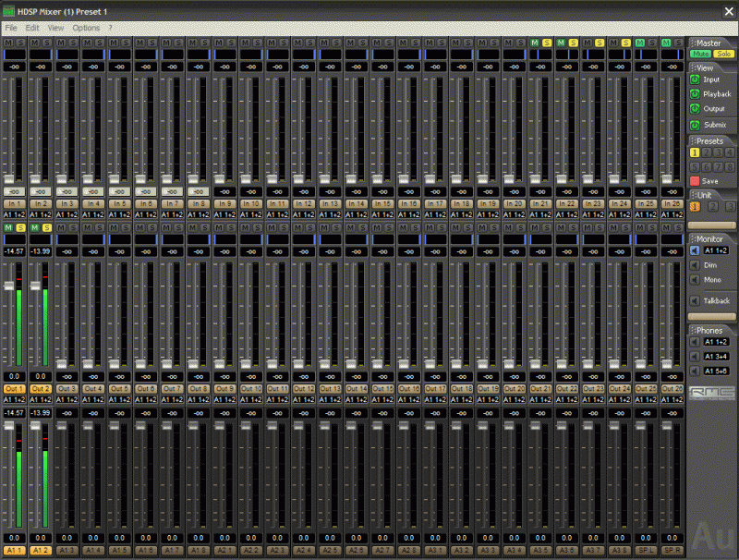Open Monitor A1 1+2 output selector

pos(716,250)
